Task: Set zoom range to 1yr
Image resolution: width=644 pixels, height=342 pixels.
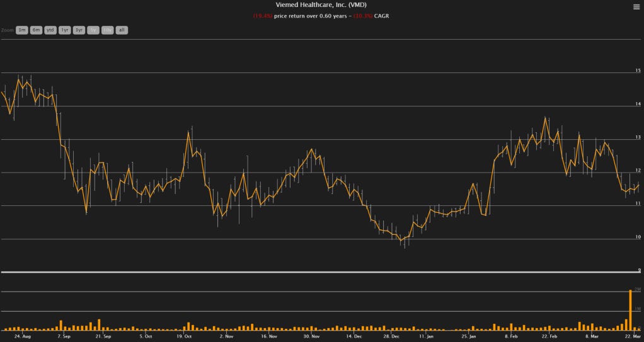Action: click(x=64, y=30)
